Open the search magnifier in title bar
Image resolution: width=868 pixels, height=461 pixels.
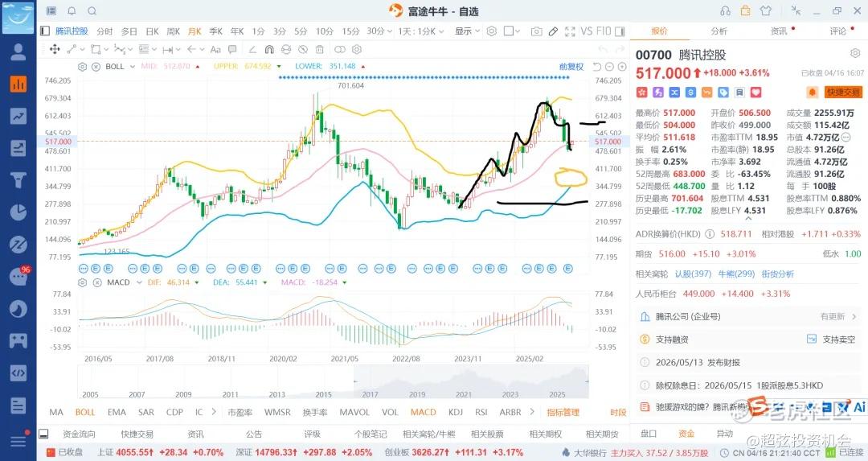pos(92,11)
